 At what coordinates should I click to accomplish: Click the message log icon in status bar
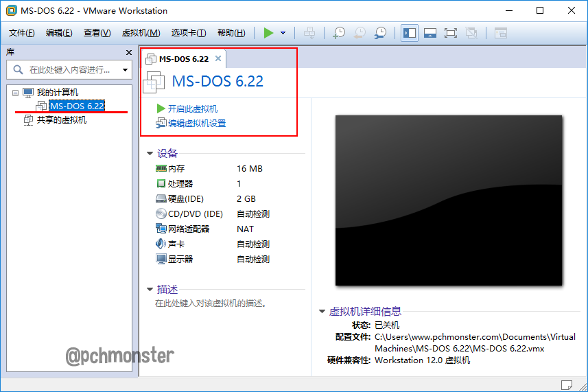pos(567,385)
